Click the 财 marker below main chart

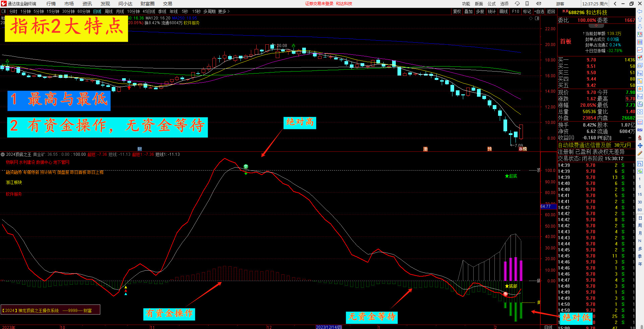coord(140,149)
